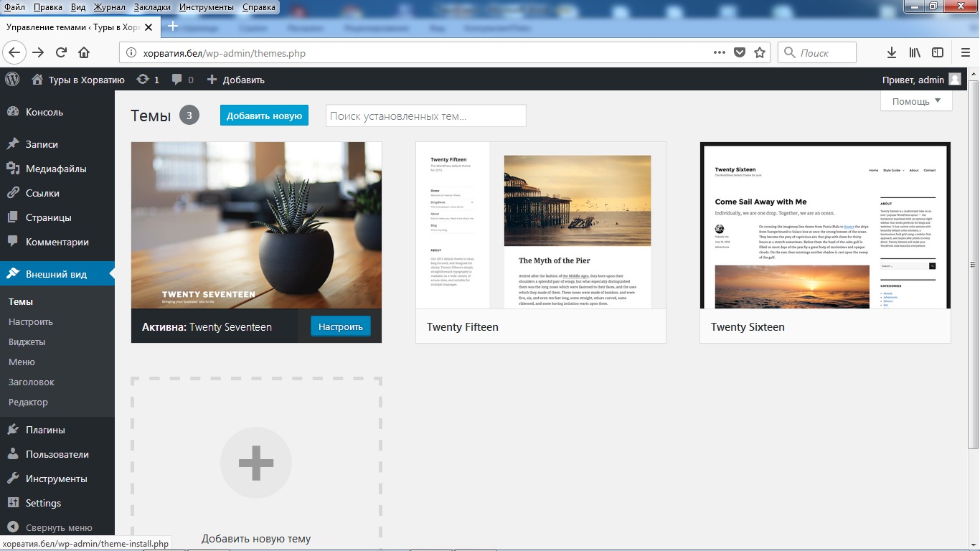
Task: Open the Закладки menu in menu bar
Action: click(152, 7)
